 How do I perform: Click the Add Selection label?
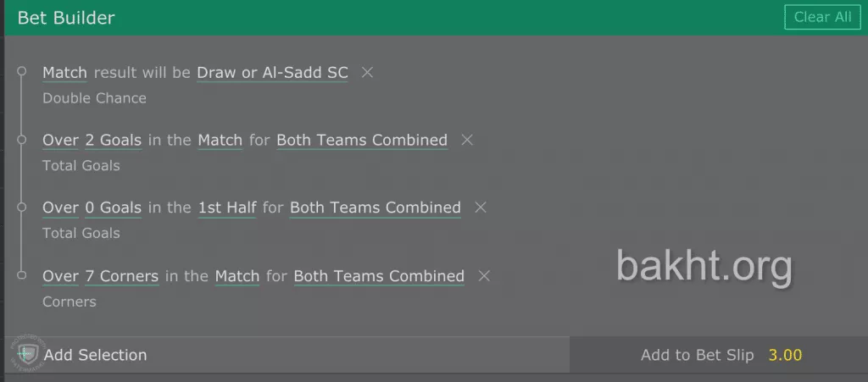click(95, 356)
